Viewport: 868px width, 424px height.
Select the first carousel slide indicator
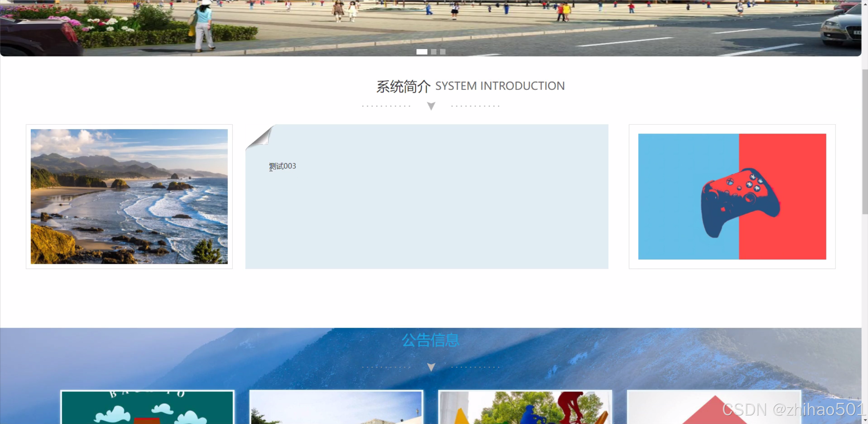(422, 52)
